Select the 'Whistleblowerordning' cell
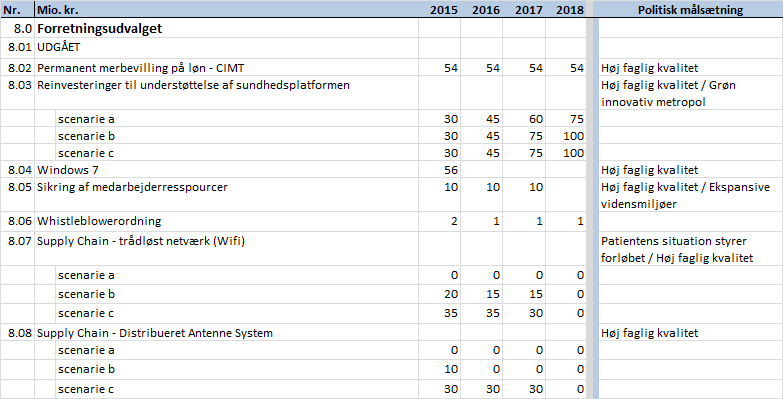 click(226, 221)
